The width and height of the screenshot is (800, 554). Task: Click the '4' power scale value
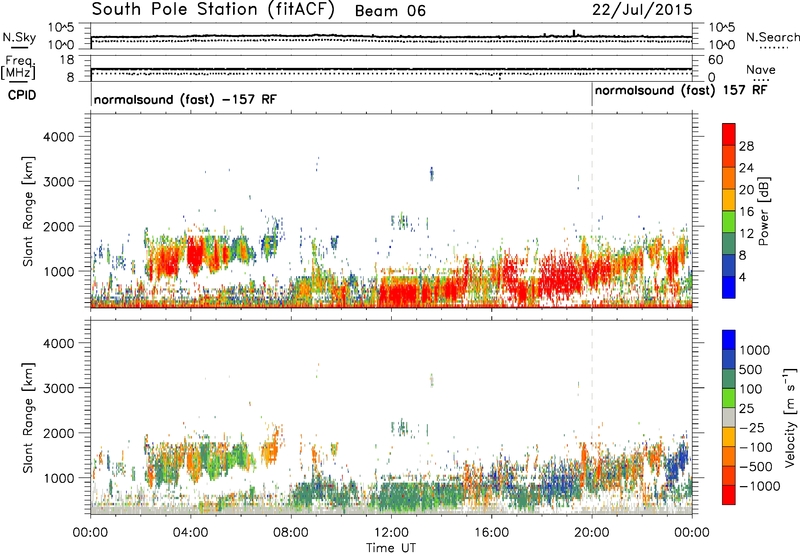click(x=742, y=277)
